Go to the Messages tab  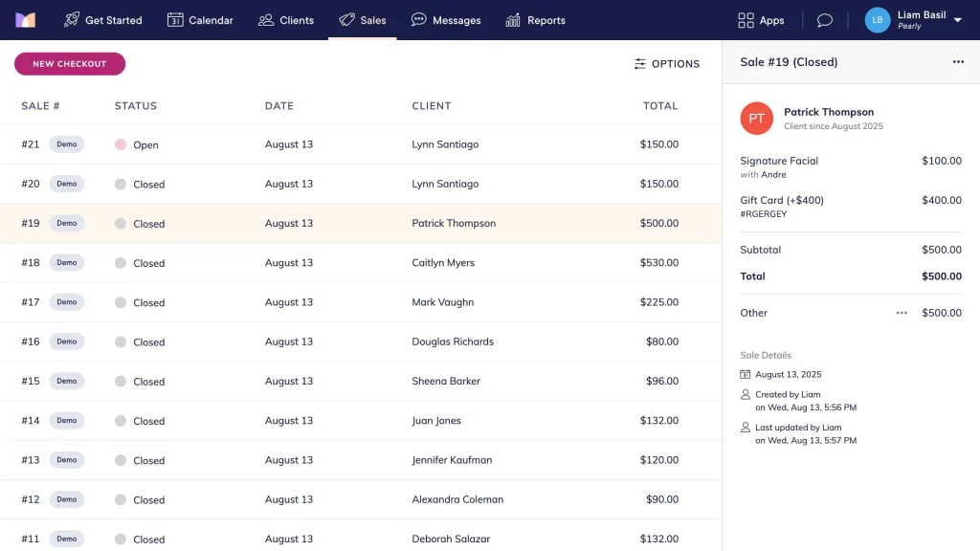tap(446, 20)
